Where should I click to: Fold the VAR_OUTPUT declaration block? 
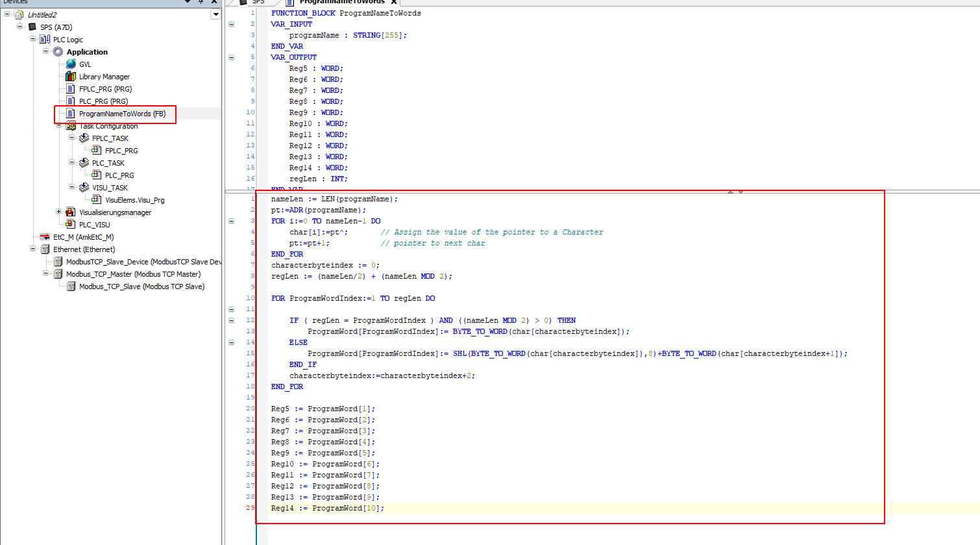pyautogui.click(x=231, y=57)
